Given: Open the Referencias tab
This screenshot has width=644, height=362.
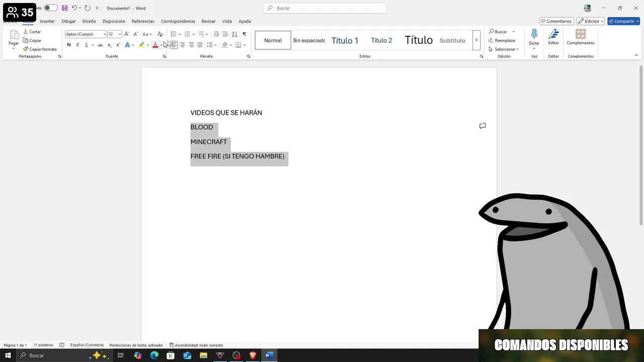Looking at the screenshot, I should [x=143, y=21].
